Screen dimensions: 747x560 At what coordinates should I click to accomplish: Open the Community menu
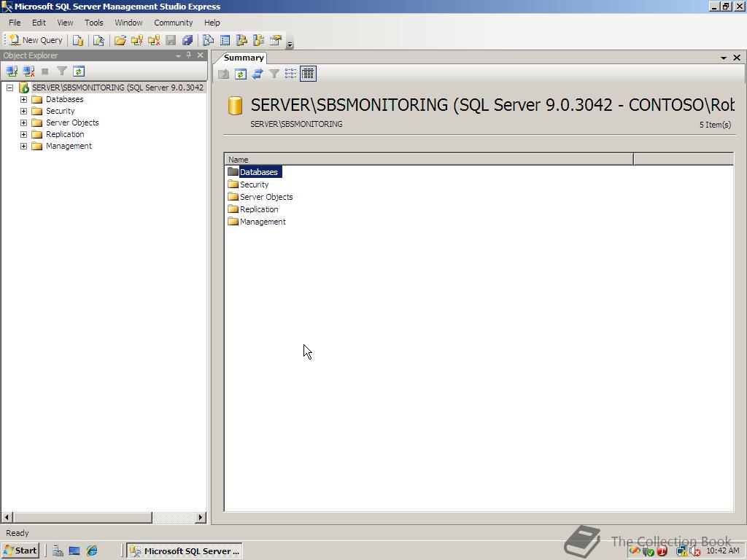pos(174,23)
